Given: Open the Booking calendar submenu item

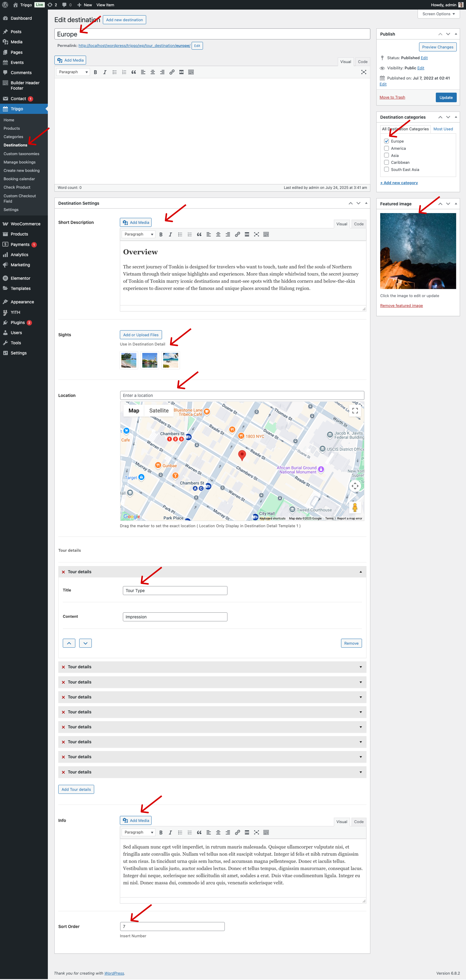Looking at the screenshot, I should point(19,179).
